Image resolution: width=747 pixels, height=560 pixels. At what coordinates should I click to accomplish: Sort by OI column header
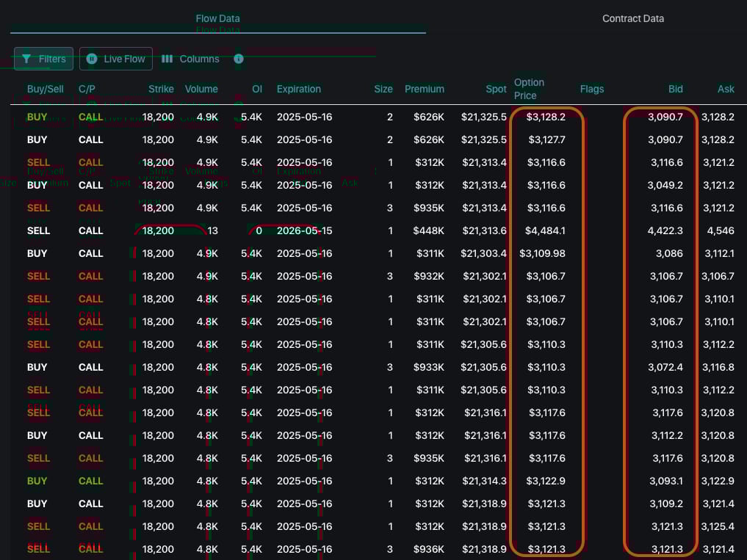[x=257, y=89]
